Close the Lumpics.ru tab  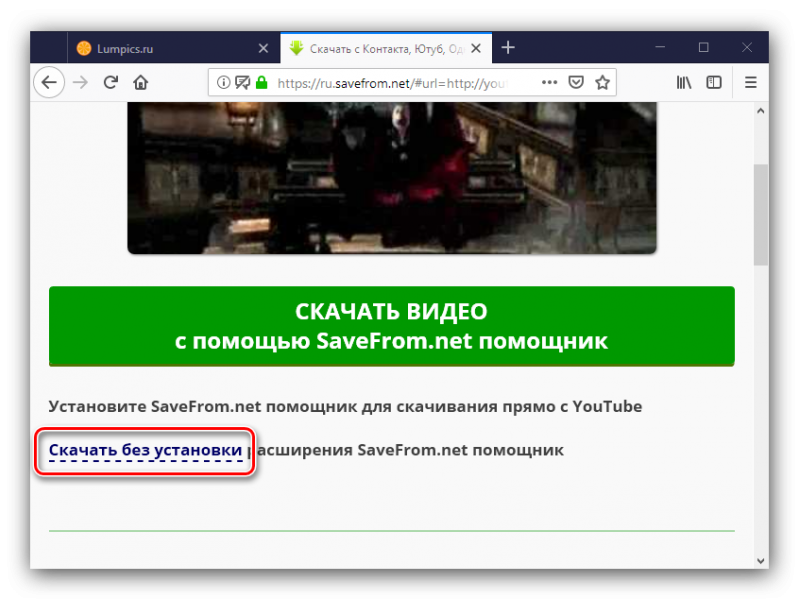click(263, 48)
